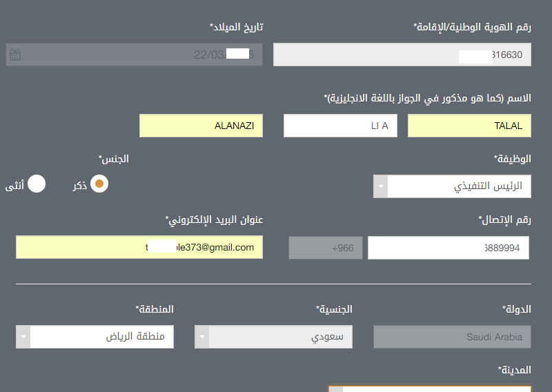Open the region منطقة الرياض combo box
This screenshot has width=552, height=392.
click(95, 337)
